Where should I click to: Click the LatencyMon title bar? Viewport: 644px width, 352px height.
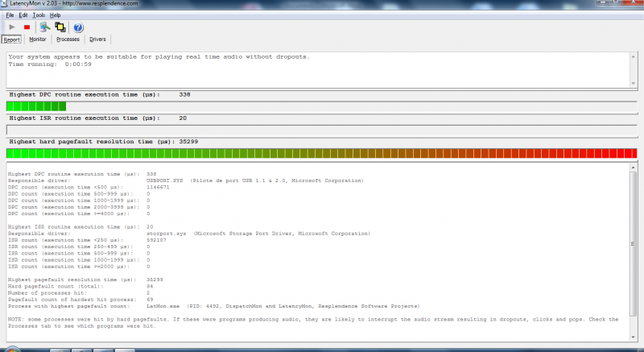(x=322, y=5)
